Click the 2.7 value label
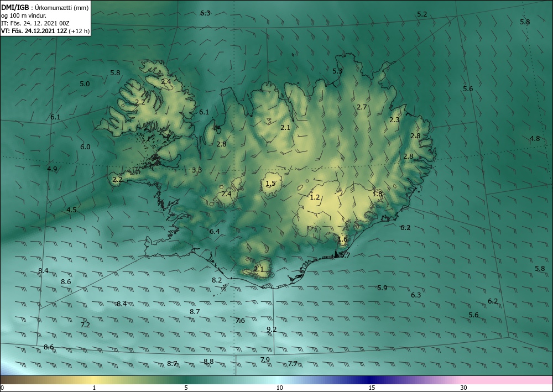The image size is (553, 392). pyautogui.click(x=362, y=107)
